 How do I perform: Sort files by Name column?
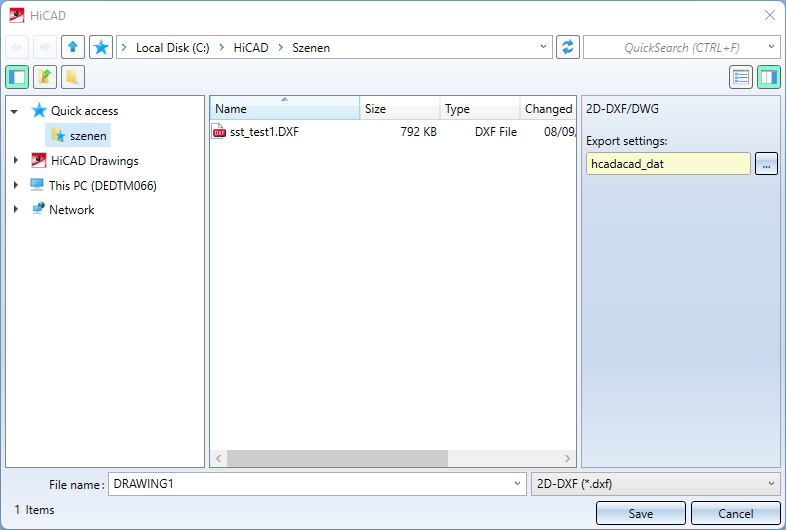285,108
